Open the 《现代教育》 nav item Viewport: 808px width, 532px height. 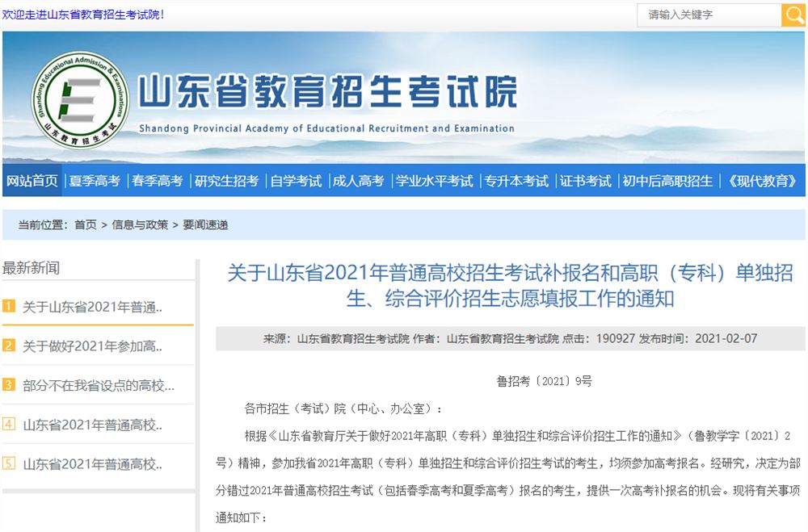762,181
